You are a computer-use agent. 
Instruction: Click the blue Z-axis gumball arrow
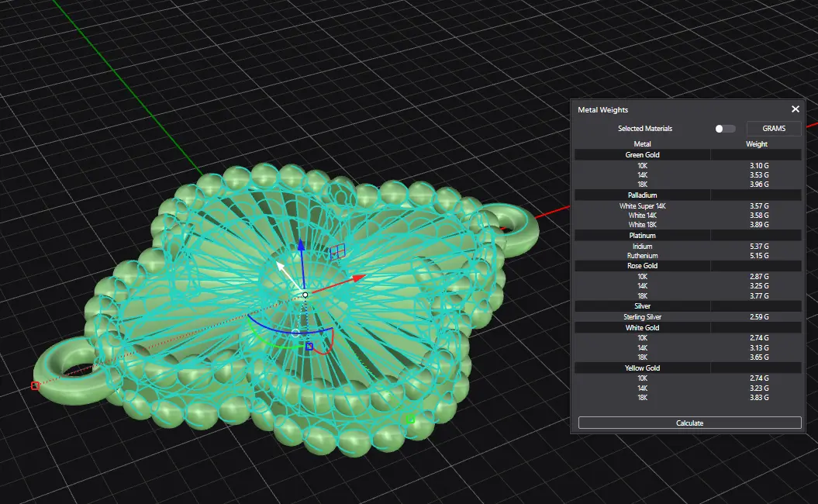(x=302, y=247)
